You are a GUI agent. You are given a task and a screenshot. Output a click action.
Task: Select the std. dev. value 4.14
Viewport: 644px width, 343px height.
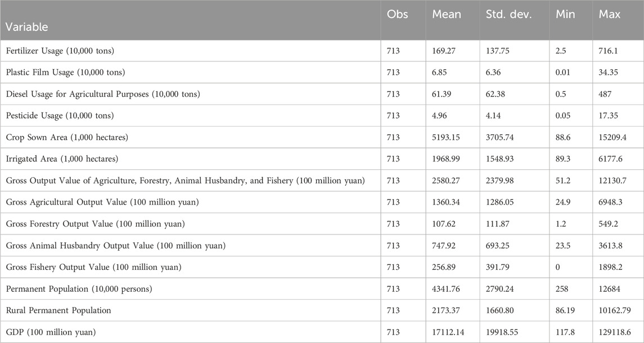pyautogui.click(x=493, y=115)
